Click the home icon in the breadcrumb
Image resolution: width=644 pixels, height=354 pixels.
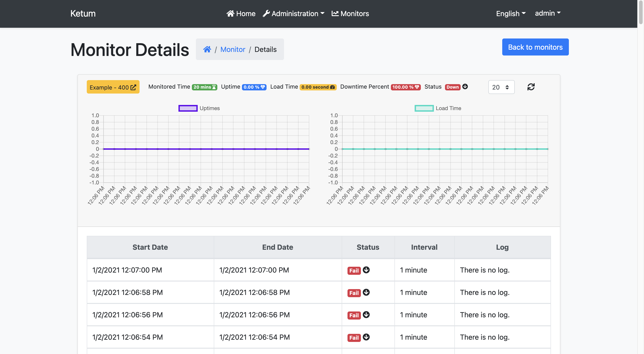[x=207, y=49]
